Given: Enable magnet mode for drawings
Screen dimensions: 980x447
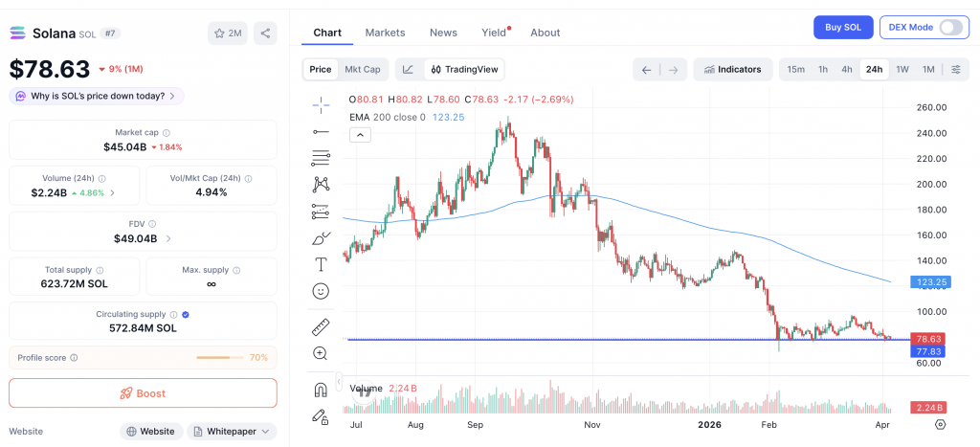Looking at the screenshot, I should point(321,389).
